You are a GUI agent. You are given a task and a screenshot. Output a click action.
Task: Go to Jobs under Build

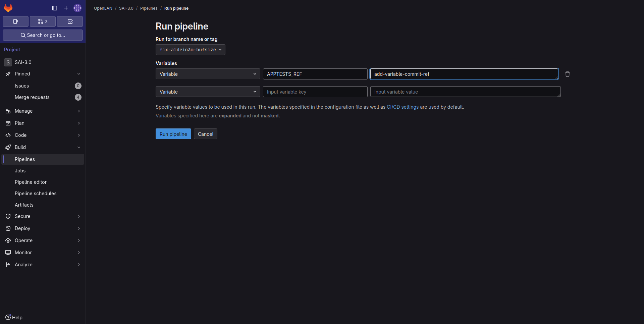point(20,171)
